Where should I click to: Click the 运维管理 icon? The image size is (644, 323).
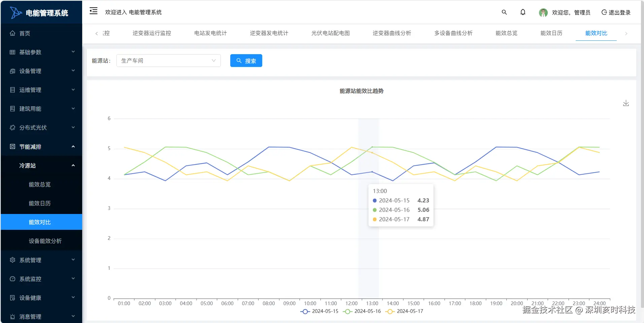point(12,90)
